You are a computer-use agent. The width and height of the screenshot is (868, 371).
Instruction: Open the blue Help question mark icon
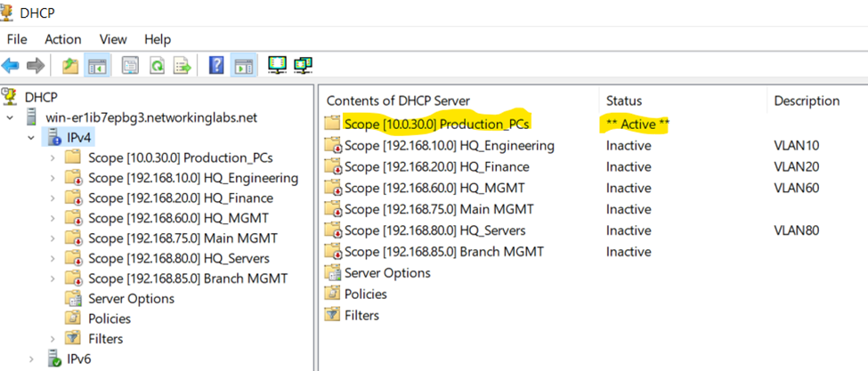[216, 66]
